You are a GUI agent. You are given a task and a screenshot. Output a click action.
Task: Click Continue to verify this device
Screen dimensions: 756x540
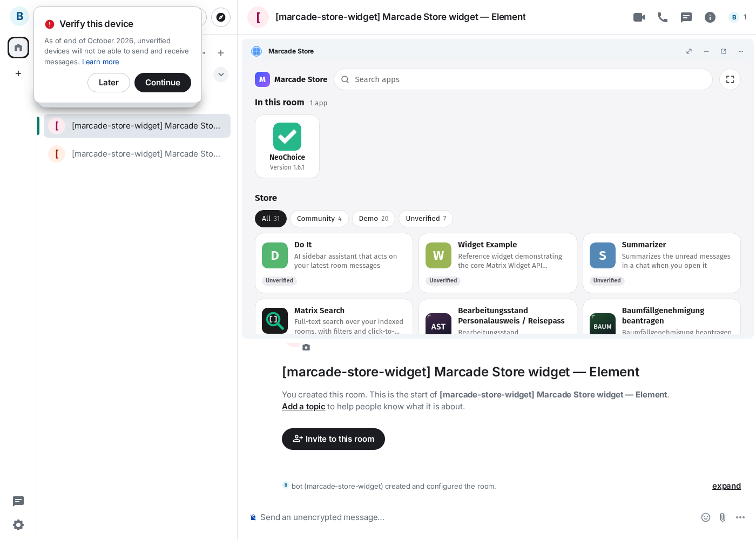[163, 83]
